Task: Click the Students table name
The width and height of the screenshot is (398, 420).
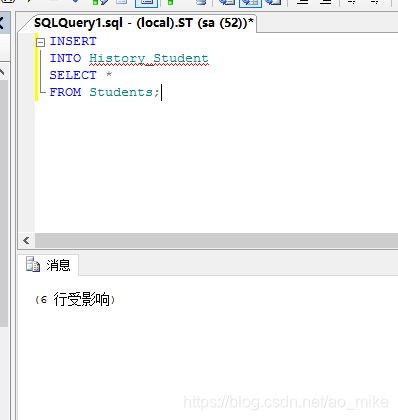Action: coord(121,92)
